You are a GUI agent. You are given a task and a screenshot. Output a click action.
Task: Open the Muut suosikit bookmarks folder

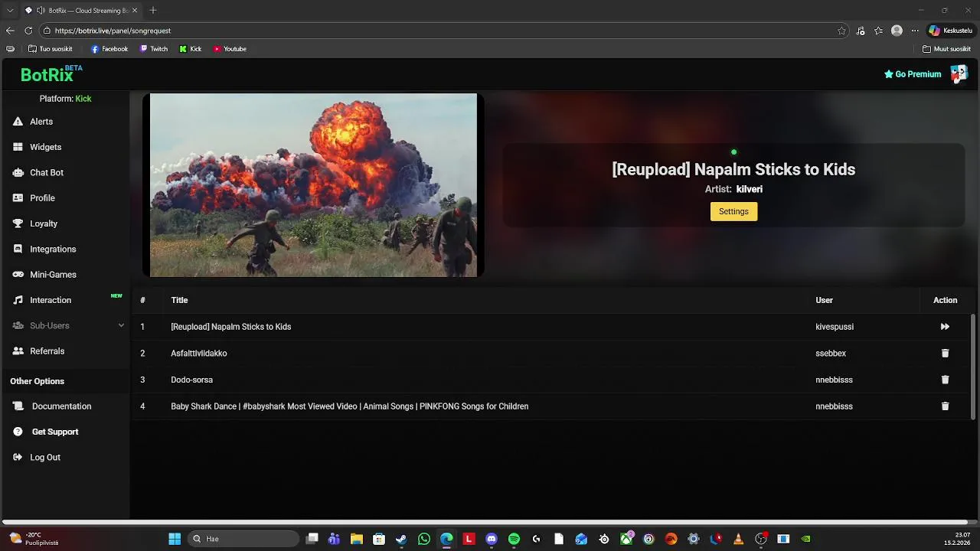pyautogui.click(x=946, y=49)
